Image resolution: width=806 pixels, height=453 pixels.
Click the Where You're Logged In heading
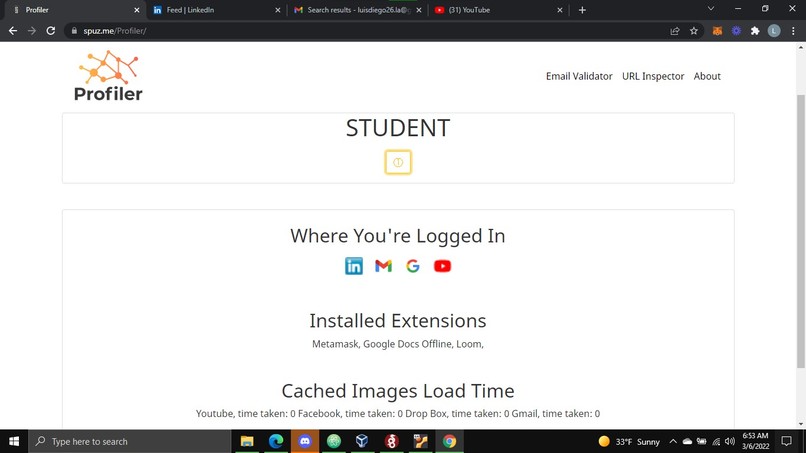tap(398, 235)
